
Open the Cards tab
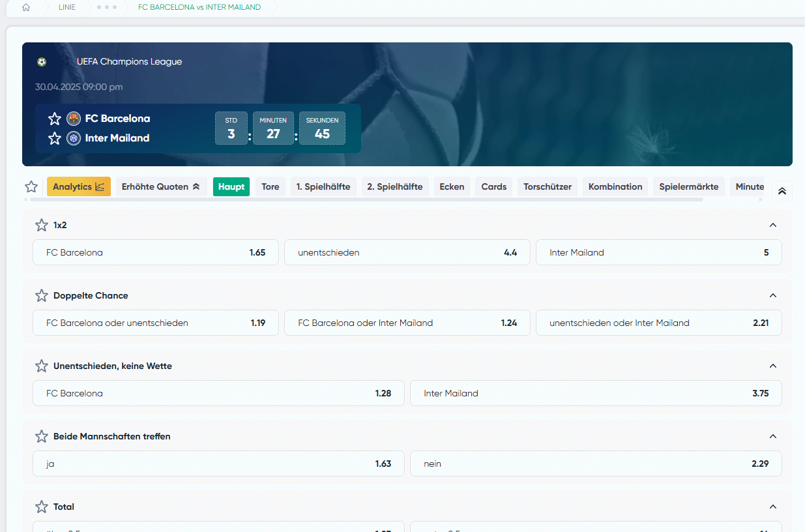click(x=494, y=186)
